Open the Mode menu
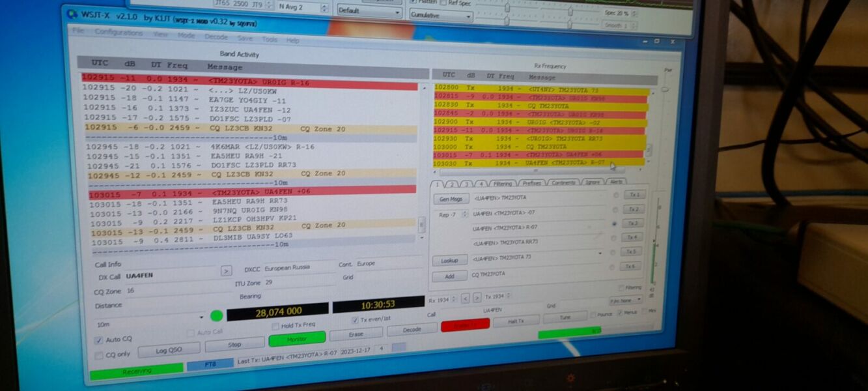868x391 pixels. 186,35
